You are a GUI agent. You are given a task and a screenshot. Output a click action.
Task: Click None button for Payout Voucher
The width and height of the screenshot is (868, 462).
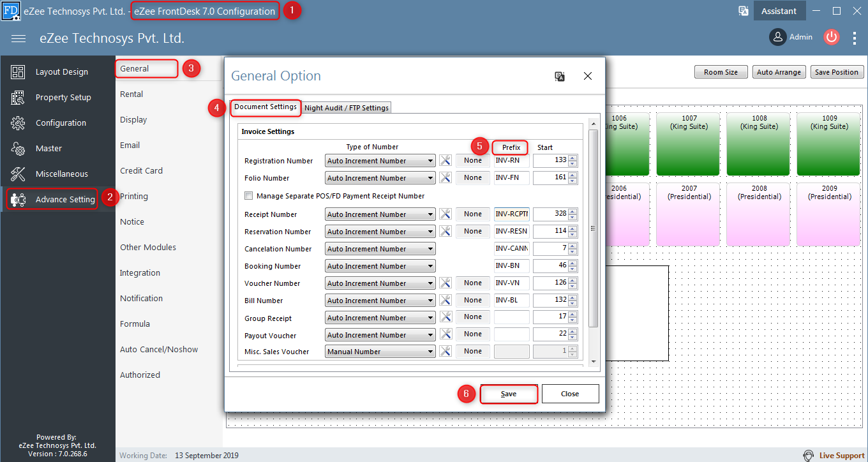473,334
